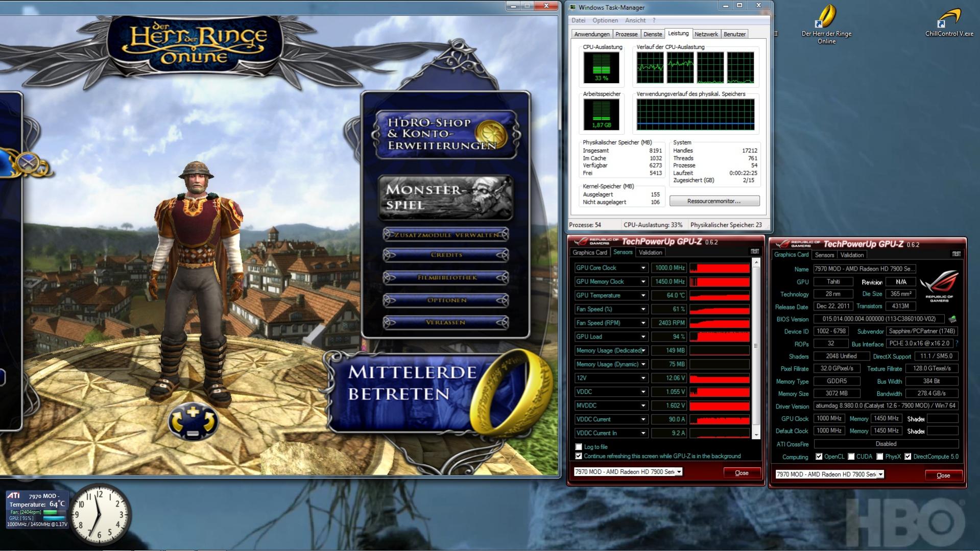Click the BIOS save chip icon in GPU-Z
This screenshot has height=551, width=980.
[x=952, y=319]
